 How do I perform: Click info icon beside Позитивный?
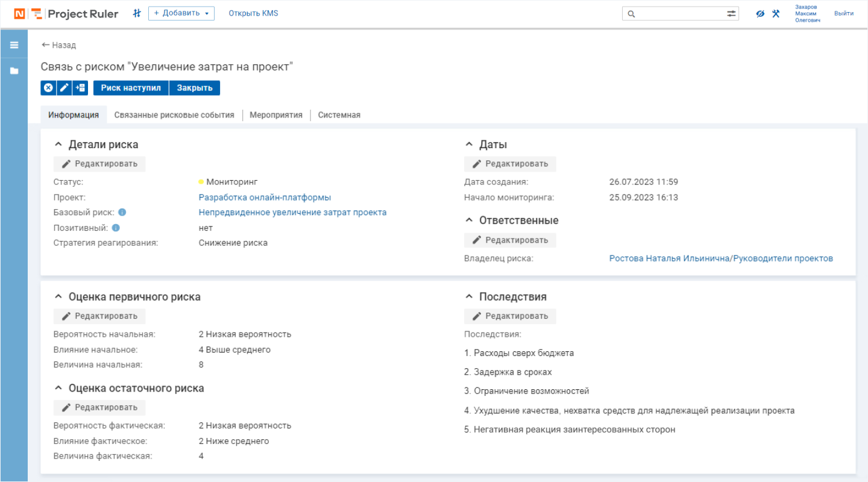(116, 228)
